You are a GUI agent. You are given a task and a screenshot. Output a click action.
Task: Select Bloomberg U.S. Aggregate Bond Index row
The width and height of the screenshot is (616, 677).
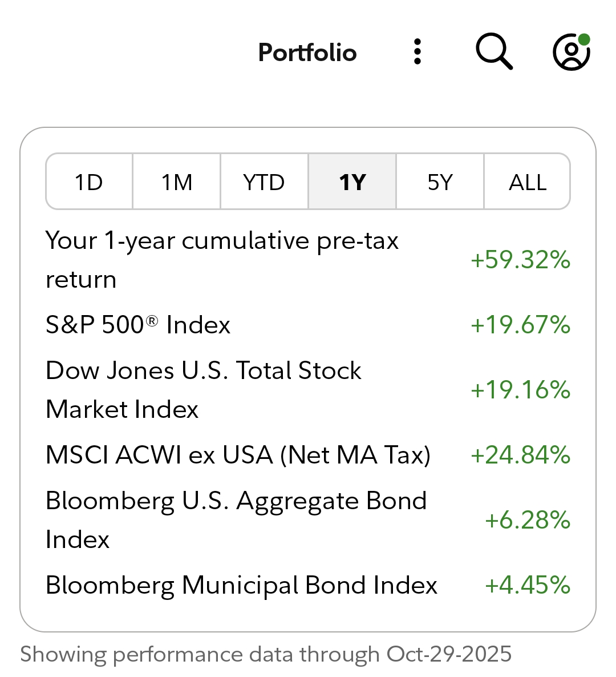click(x=236, y=520)
